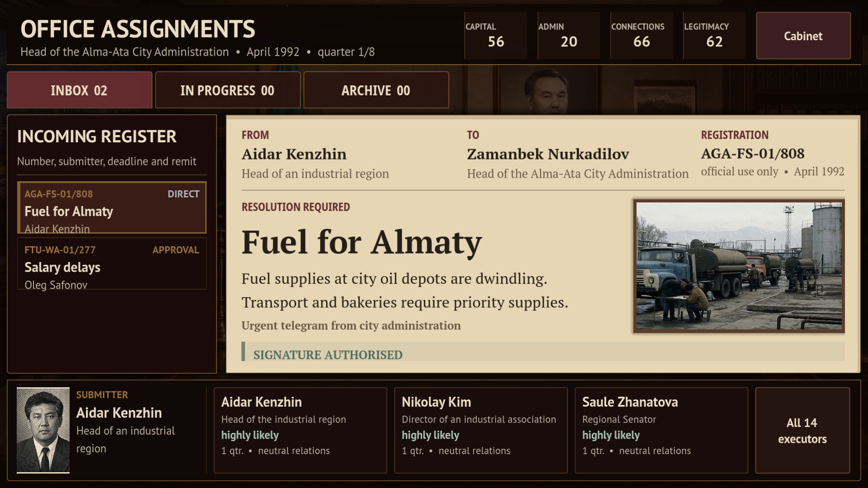Image resolution: width=868 pixels, height=488 pixels.
Task: Assign executor Saule Zhanatova card
Action: (661, 430)
